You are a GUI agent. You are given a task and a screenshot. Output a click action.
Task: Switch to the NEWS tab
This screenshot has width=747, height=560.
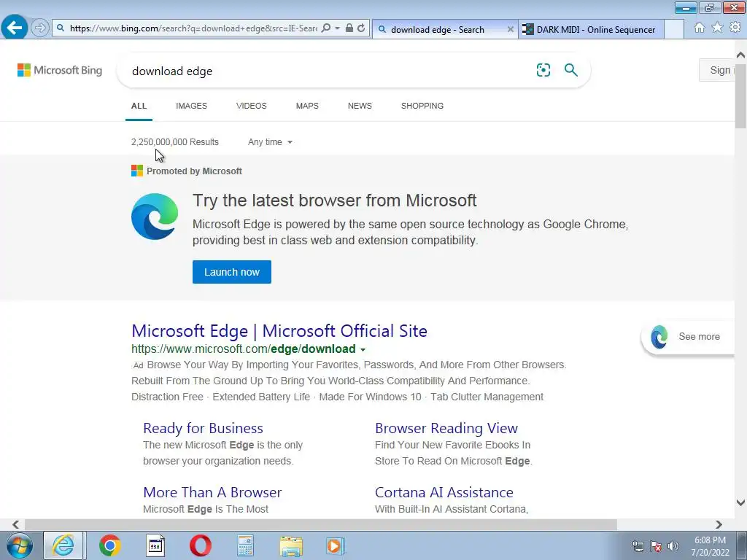point(360,106)
